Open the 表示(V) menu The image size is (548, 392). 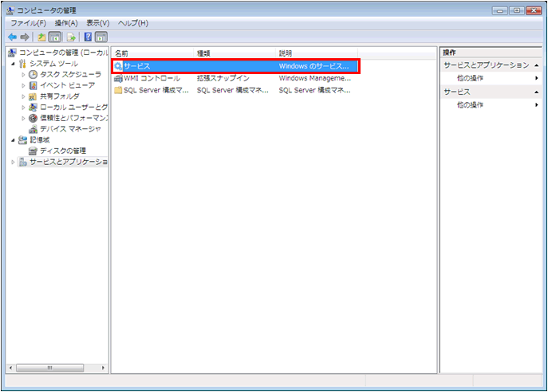tap(98, 23)
